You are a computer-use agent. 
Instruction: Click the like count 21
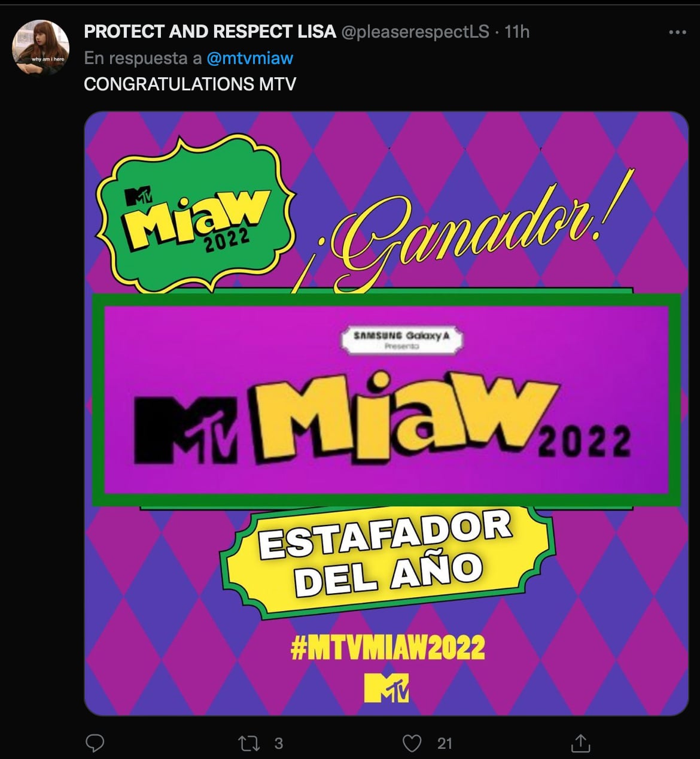pos(445,743)
